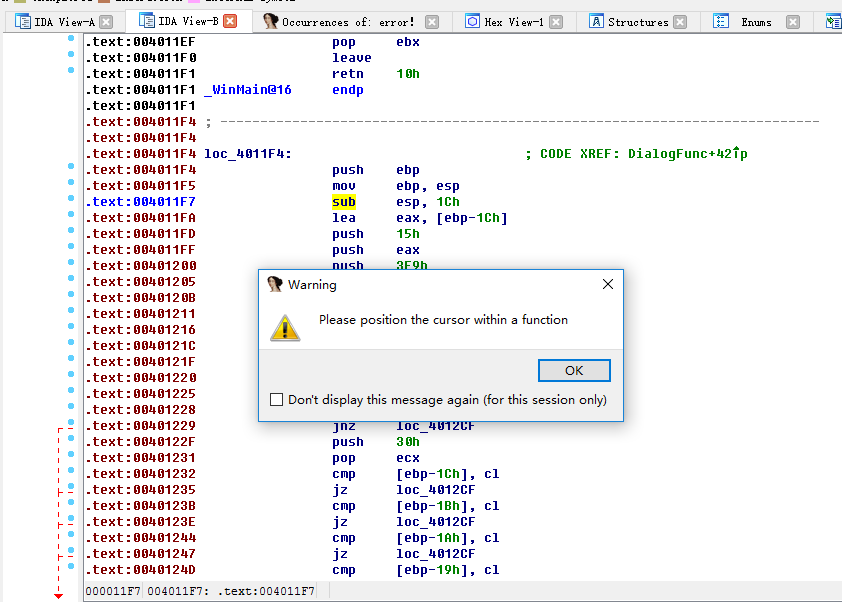Image resolution: width=842 pixels, height=602 pixels.
Task: Click the Structures tab icon
Action: coord(596,21)
